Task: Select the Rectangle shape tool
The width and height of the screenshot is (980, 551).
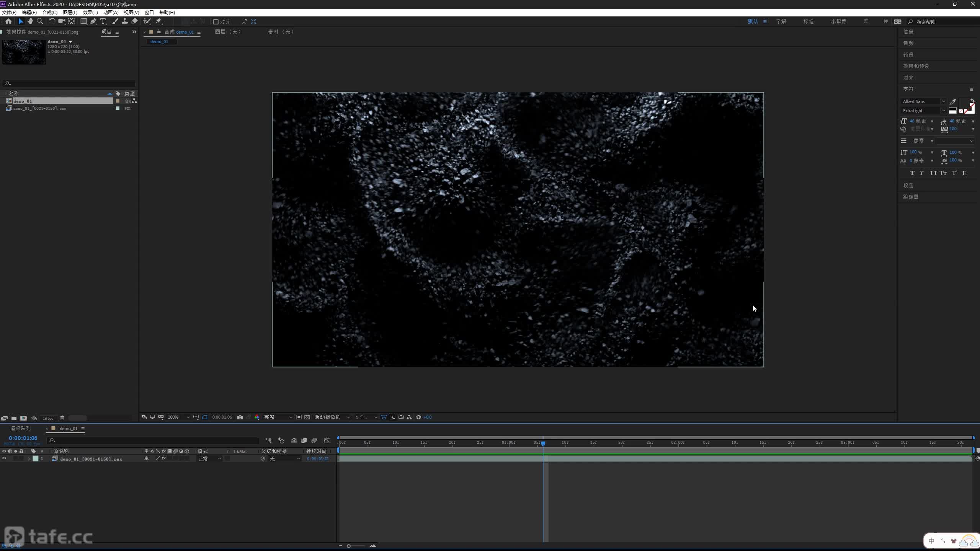Action: [x=83, y=21]
